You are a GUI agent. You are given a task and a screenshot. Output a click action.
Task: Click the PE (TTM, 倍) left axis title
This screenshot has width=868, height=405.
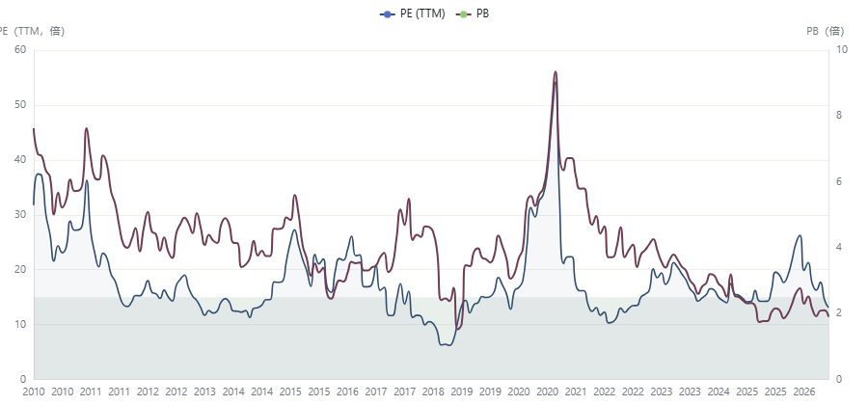(32, 32)
